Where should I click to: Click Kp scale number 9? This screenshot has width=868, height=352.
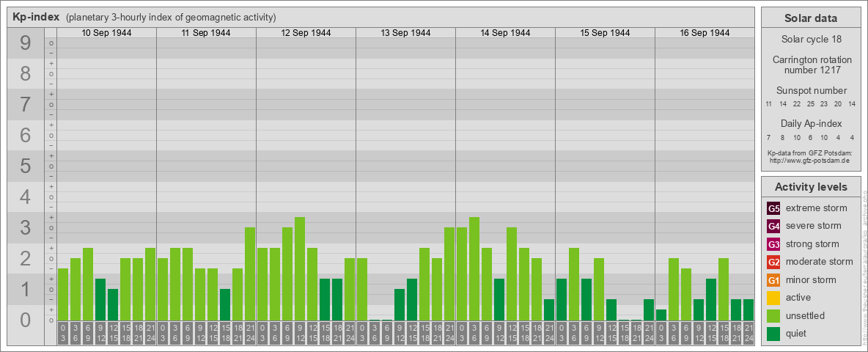25,43
